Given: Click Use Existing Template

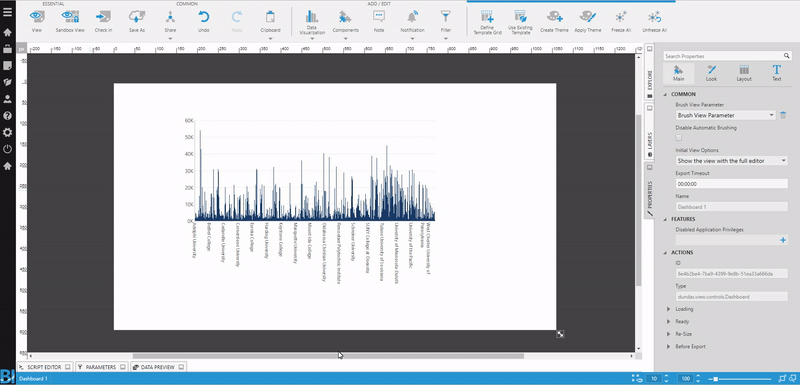Looking at the screenshot, I should 520,22.
